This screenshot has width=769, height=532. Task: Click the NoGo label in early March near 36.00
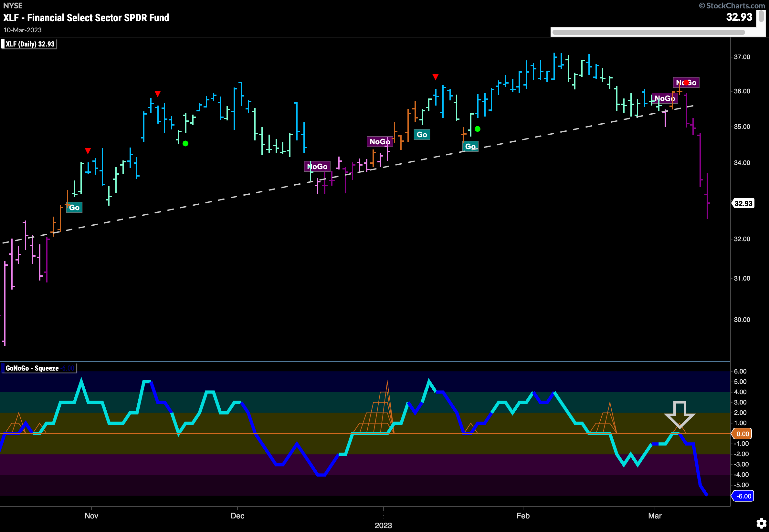point(665,98)
